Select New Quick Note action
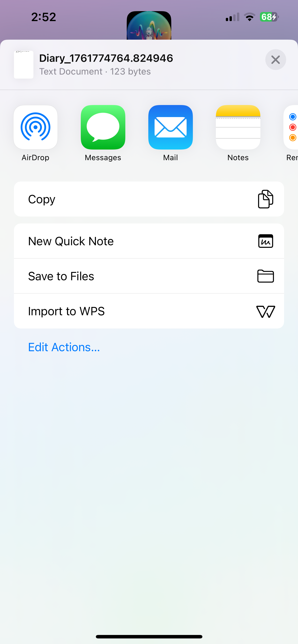This screenshot has height=644, width=298. 149,241
